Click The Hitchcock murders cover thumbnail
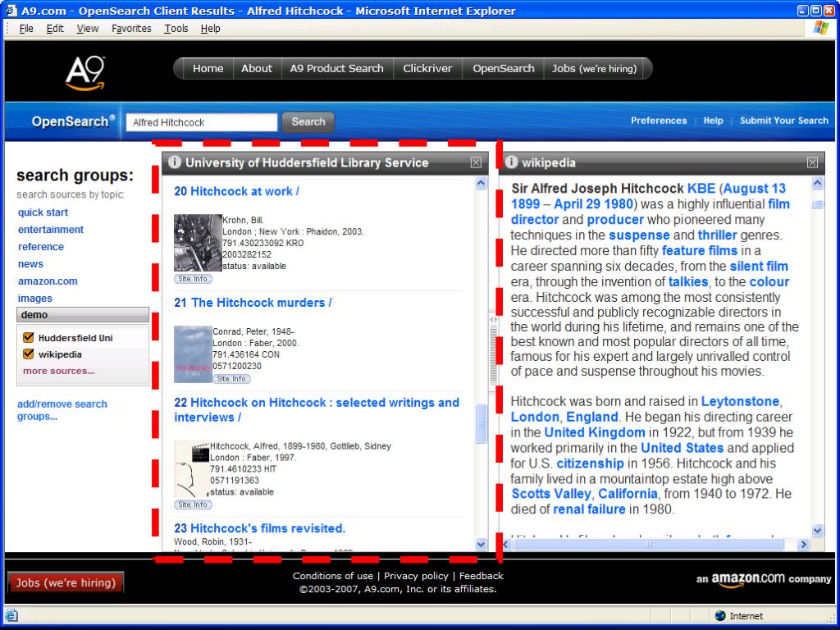 pos(193,354)
